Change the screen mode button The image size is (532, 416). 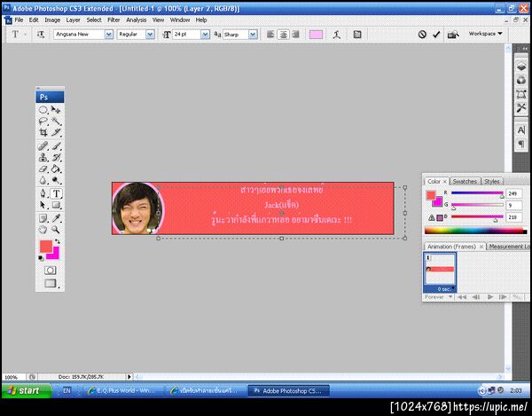click(51, 283)
